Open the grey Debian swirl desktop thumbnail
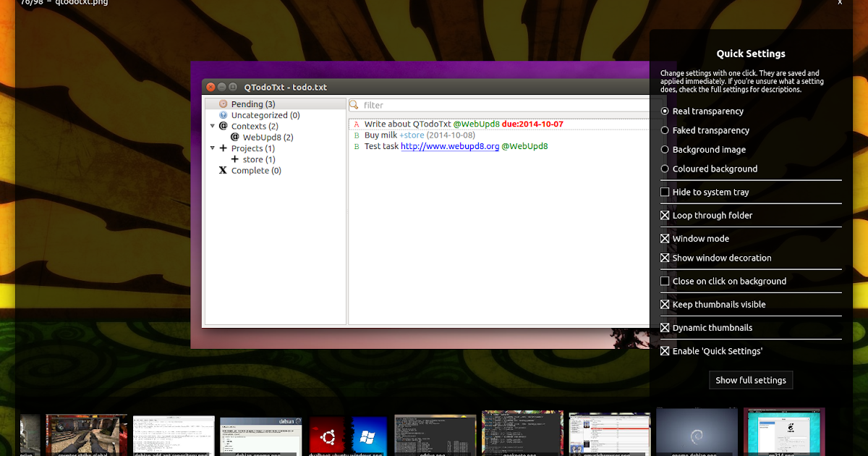This screenshot has height=456, width=868. [697, 432]
